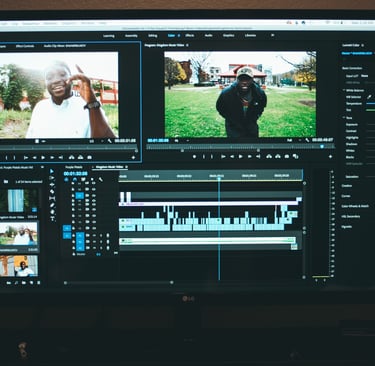
Task: Expand the Curves section in Lumetri
Action: (346, 196)
